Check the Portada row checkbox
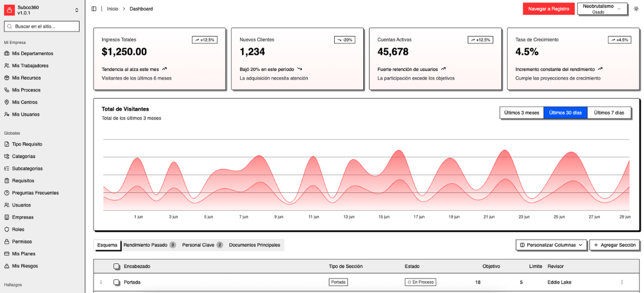644x293 pixels. pos(116,282)
